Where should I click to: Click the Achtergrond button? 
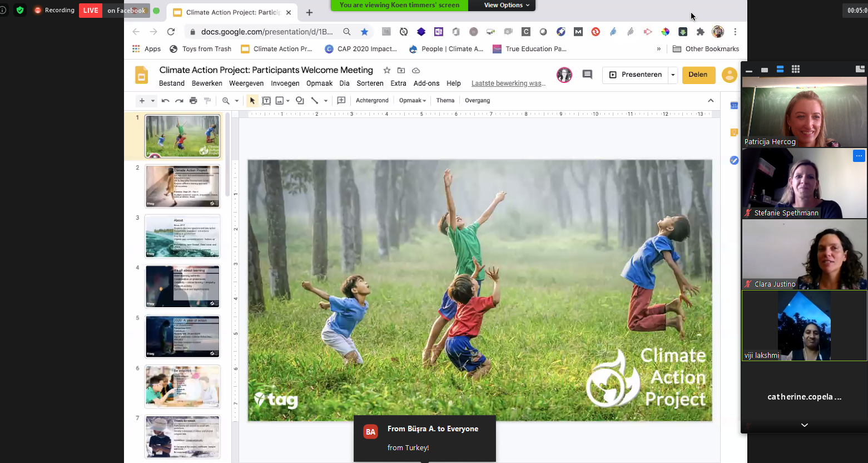coord(372,101)
